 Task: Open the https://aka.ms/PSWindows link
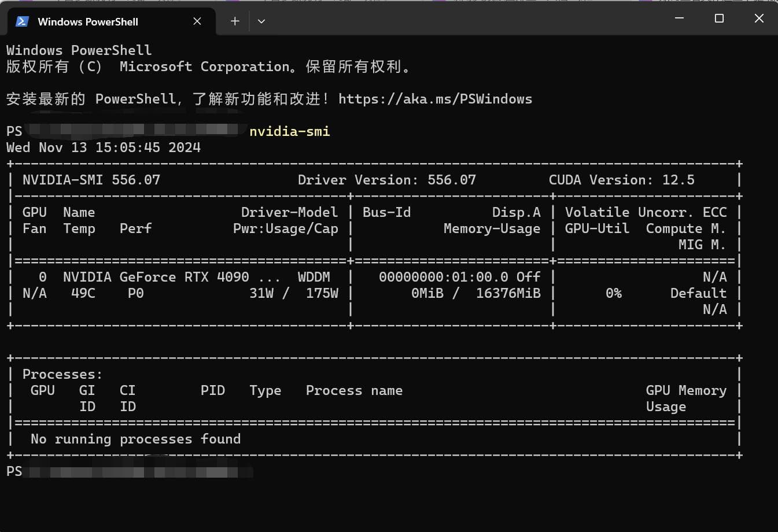[x=435, y=99]
